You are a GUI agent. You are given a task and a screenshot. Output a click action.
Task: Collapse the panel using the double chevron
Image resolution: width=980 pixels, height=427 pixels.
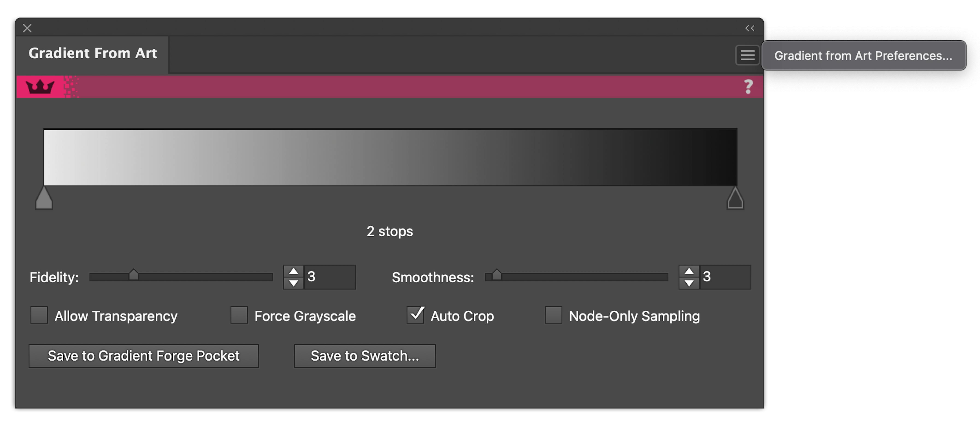(x=750, y=27)
